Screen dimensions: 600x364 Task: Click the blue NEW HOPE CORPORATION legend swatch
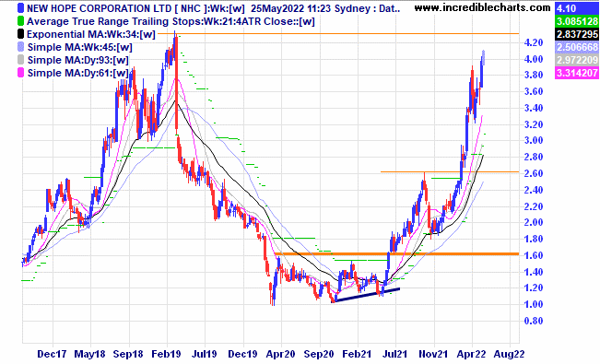[x=20, y=8]
